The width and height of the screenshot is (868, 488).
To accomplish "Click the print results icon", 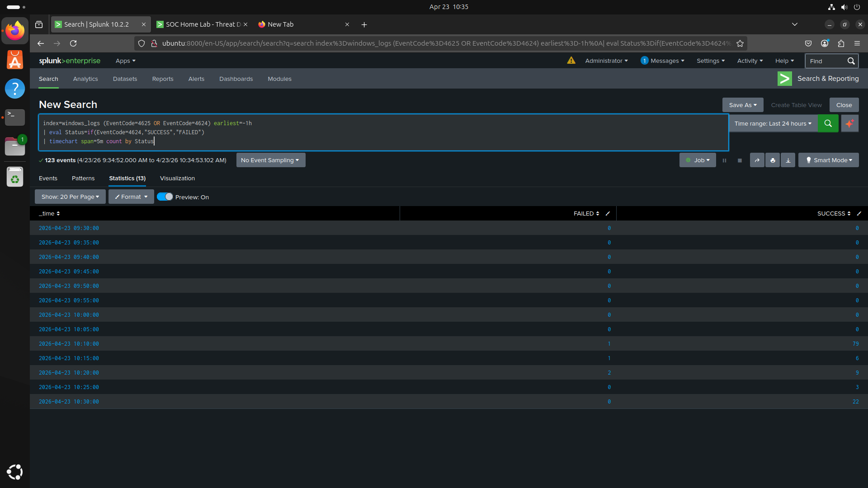I will point(773,160).
